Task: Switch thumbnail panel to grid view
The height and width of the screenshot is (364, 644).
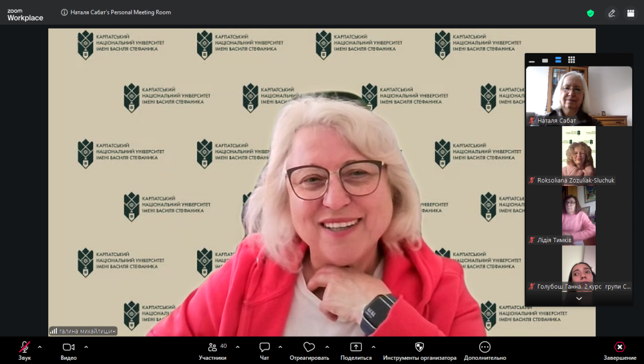Action: click(x=572, y=60)
